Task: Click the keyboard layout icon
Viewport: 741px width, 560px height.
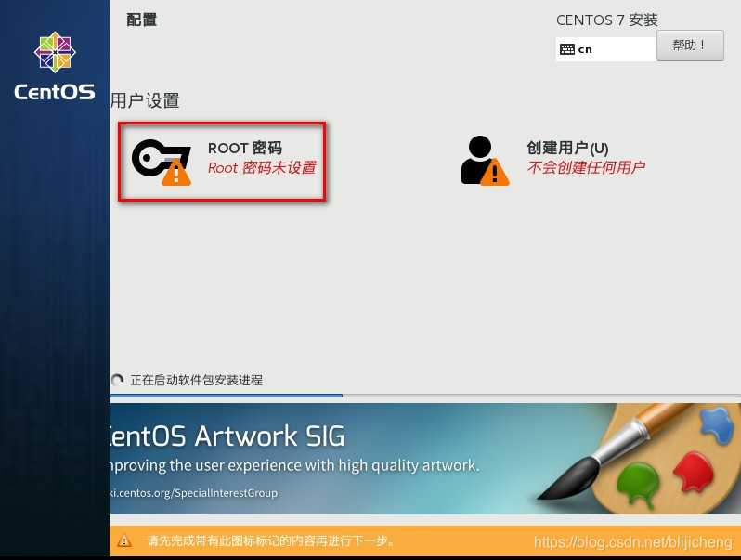Action: [566, 49]
